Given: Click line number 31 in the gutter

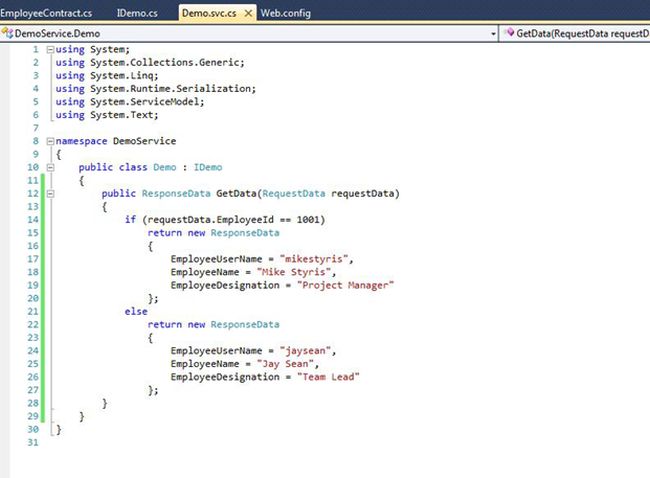Looking at the screenshot, I should point(33,442).
